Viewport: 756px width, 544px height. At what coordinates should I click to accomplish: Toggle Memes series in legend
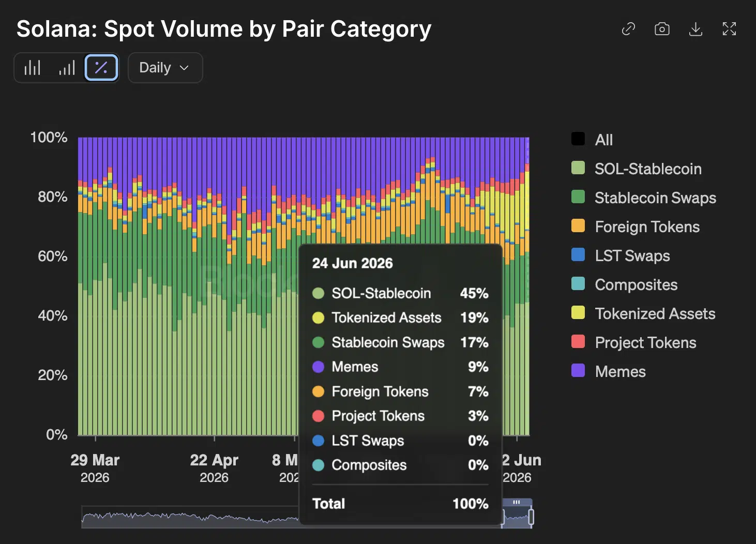click(609, 371)
